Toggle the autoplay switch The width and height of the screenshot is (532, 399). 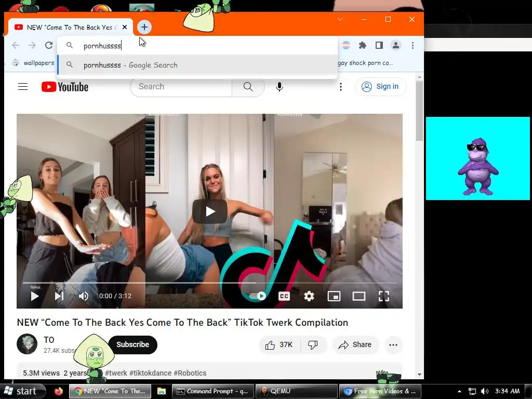click(x=258, y=296)
